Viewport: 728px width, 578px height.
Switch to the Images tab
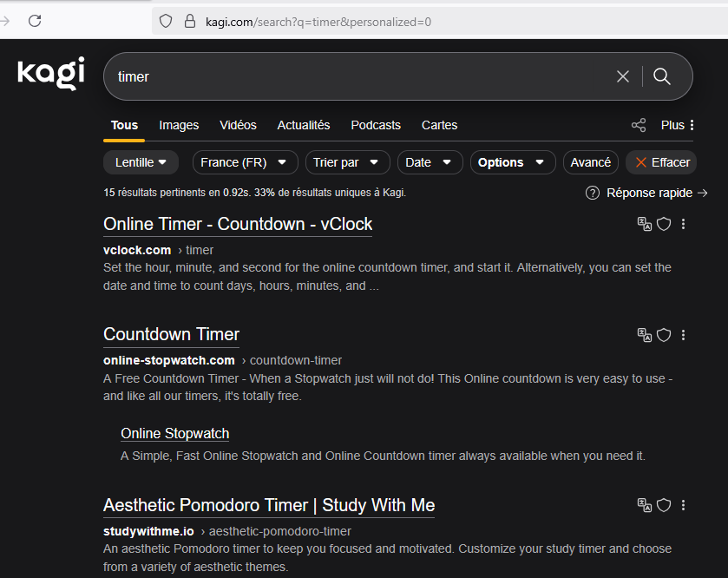(179, 125)
